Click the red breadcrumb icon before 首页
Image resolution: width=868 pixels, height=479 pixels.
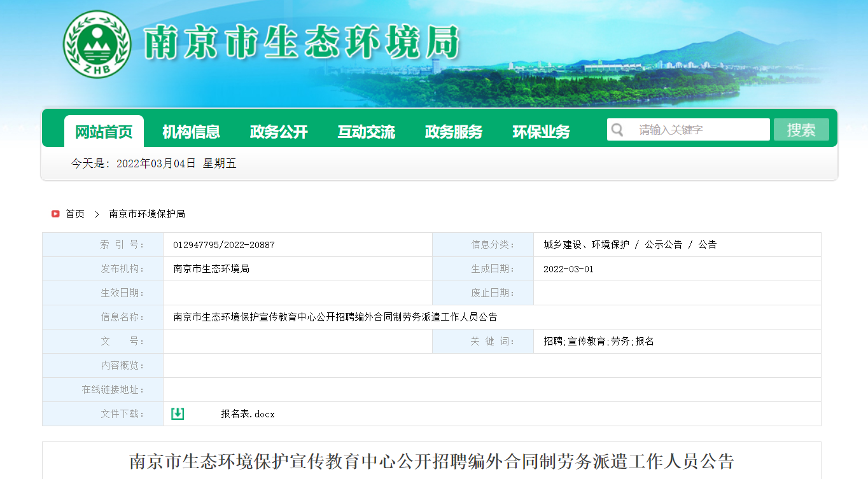[55, 214]
